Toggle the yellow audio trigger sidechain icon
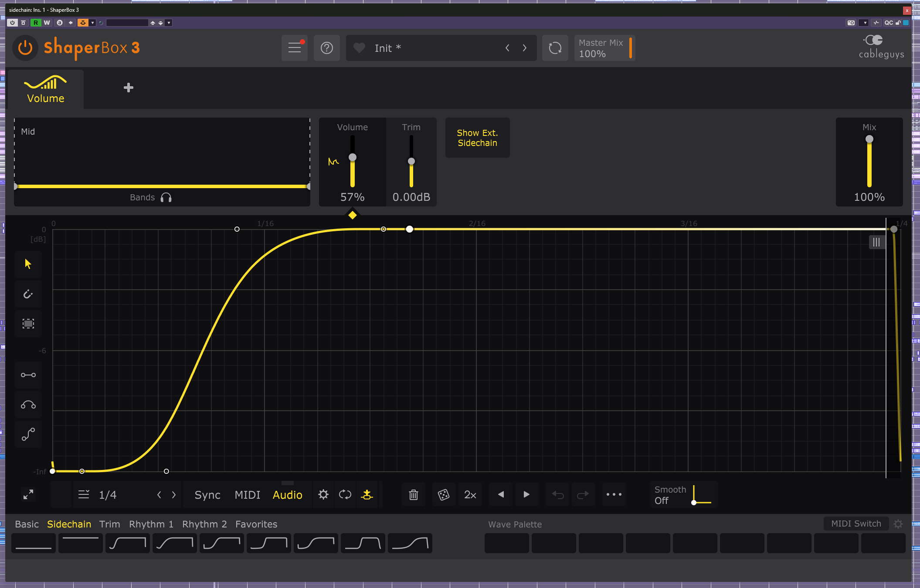This screenshot has height=588, width=920. 367,494
